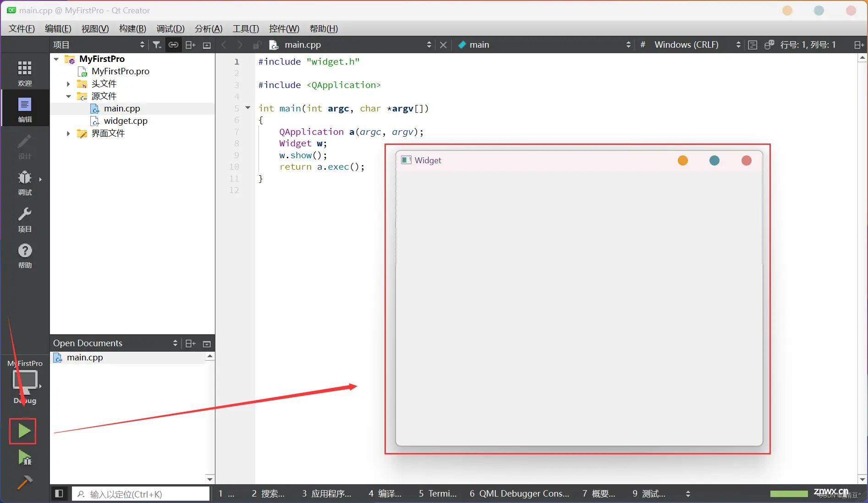The image size is (868, 503).
Task: Open the 9 测试 output pane
Action: point(649,494)
